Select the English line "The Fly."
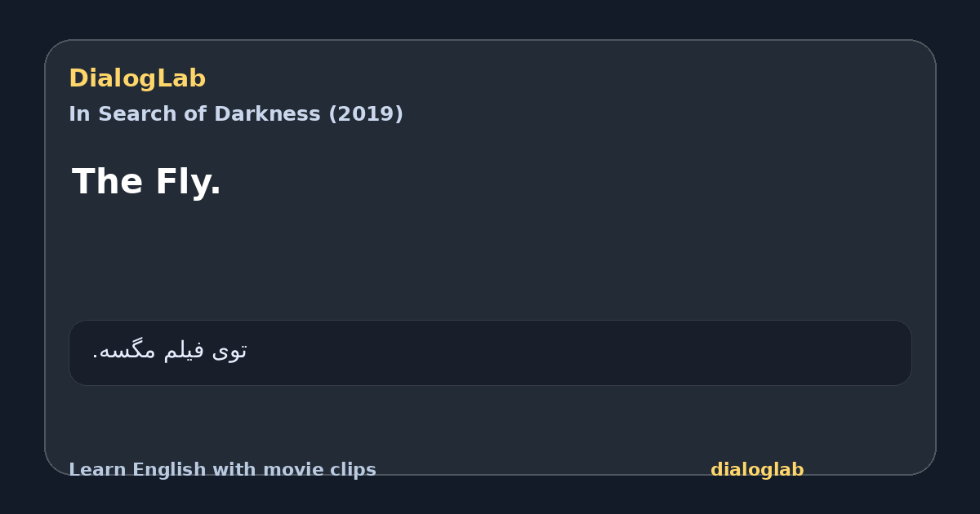 click(x=146, y=181)
